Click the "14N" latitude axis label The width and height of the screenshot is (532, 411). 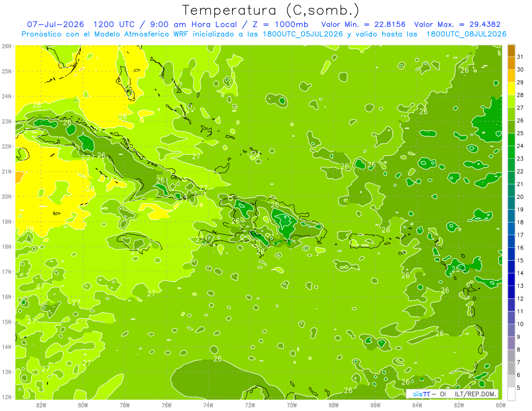click(x=6, y=347)
